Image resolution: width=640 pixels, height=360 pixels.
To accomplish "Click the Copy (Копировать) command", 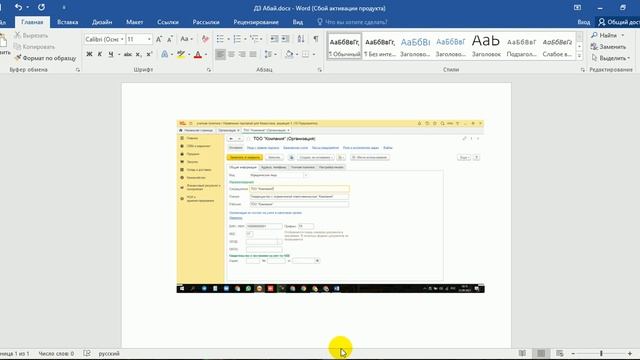I will pyautogui.click(x=34, y=47).
